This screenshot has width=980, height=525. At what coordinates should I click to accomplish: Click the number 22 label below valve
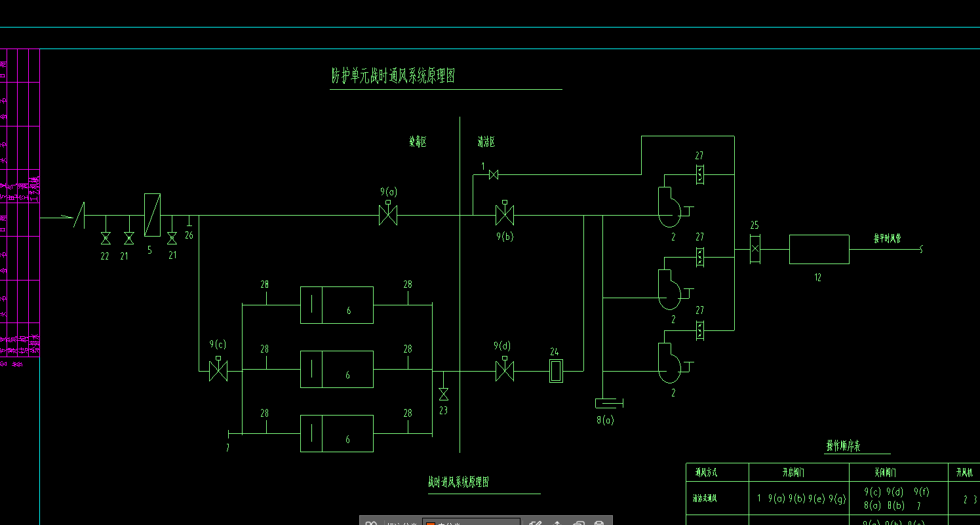[105, 256]
